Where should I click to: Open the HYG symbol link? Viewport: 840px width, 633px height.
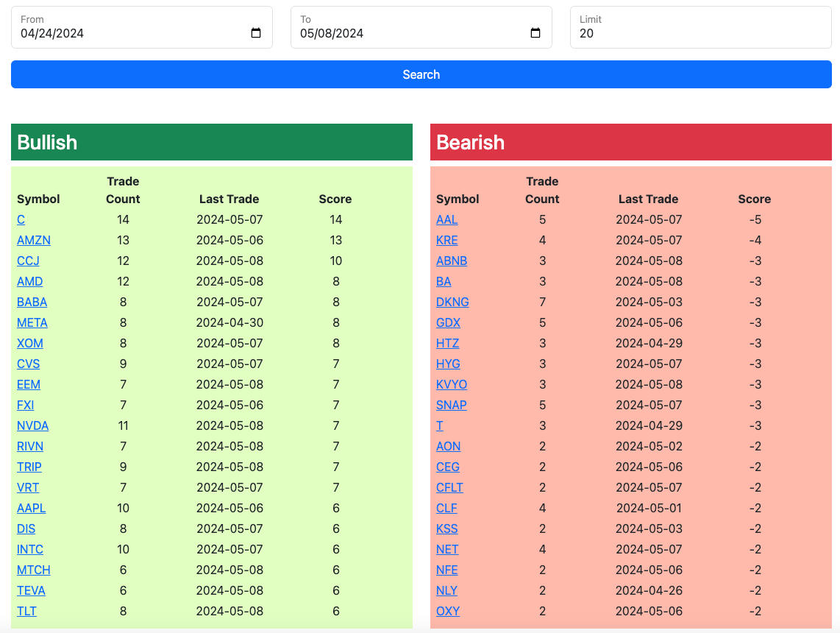coord(448,364)
